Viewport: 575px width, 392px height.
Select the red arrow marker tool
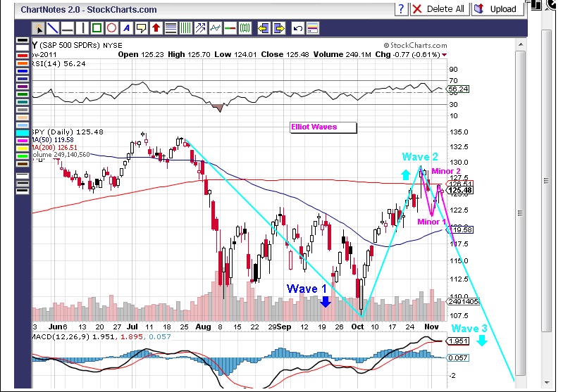click(156, 28)
